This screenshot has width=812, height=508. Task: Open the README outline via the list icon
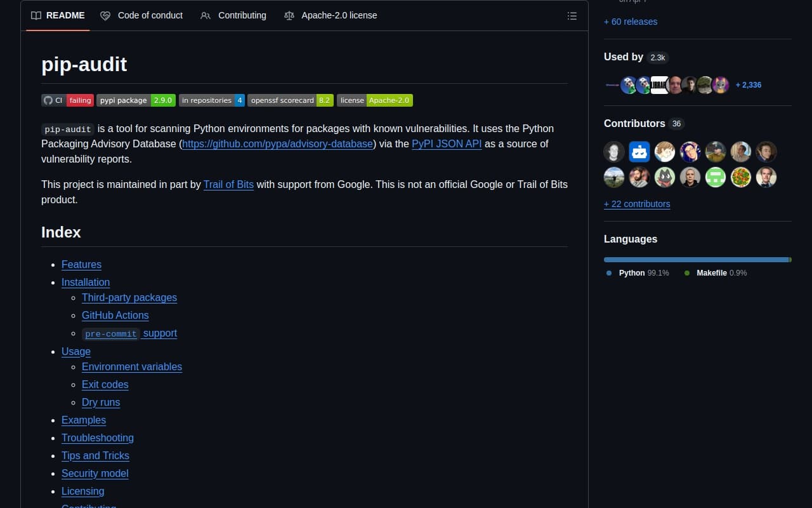tap(572, 16)
